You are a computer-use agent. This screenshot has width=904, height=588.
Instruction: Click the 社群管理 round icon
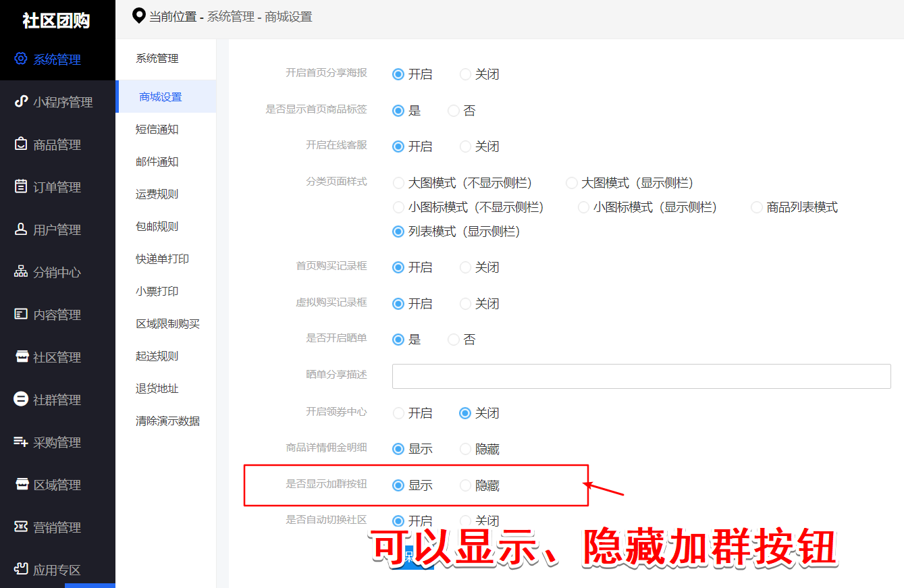click(21, 399)
